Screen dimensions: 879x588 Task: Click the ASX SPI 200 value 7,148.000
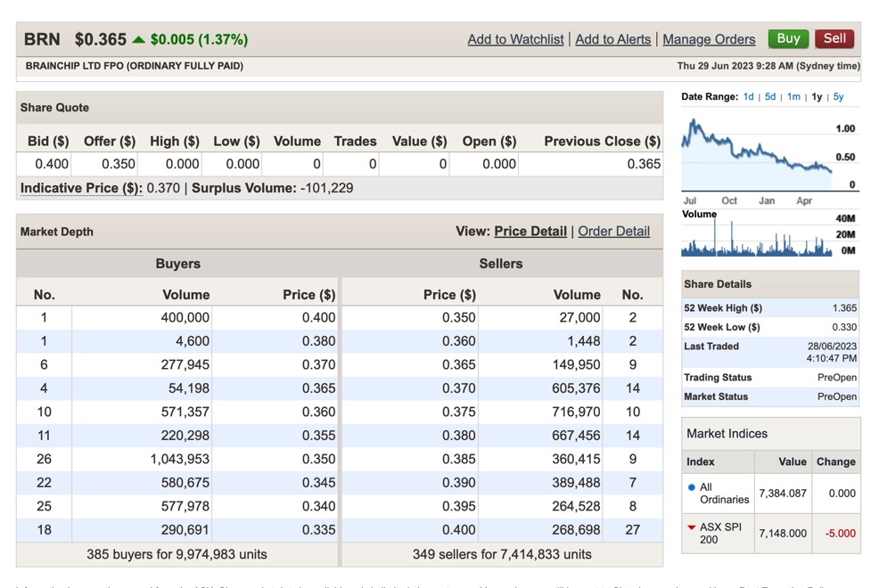coord(783,533)
